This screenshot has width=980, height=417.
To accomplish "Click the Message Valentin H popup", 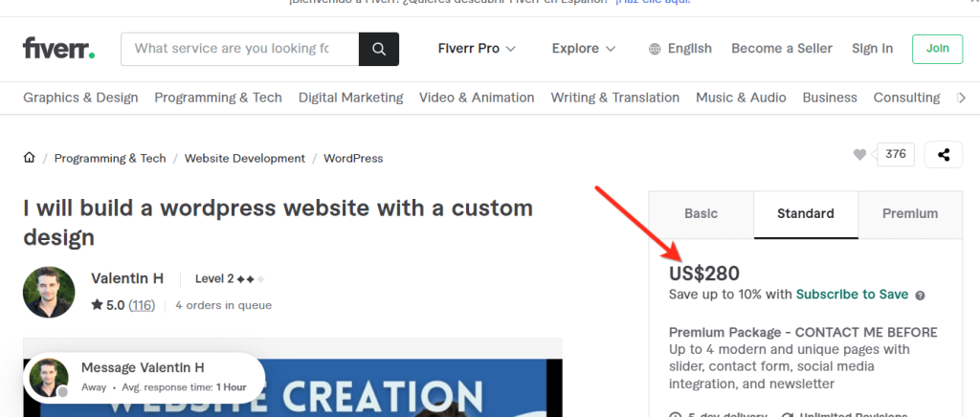I will click(145, 378).
